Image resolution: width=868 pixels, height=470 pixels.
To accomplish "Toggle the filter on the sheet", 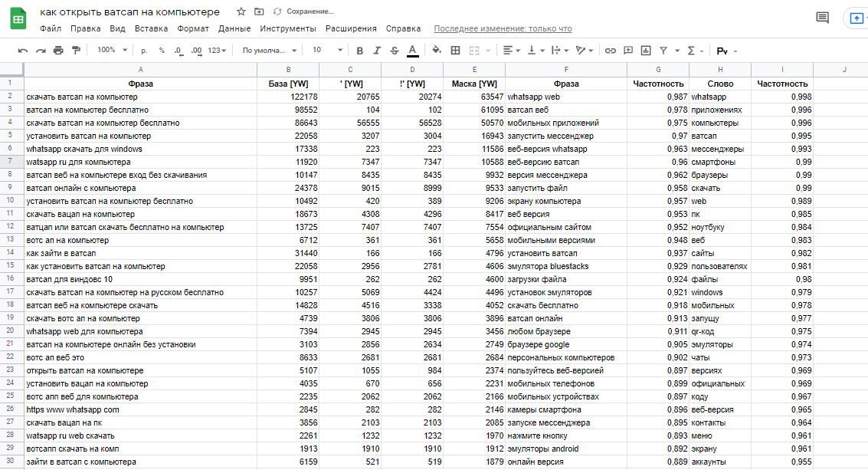I will coord(663,51).
